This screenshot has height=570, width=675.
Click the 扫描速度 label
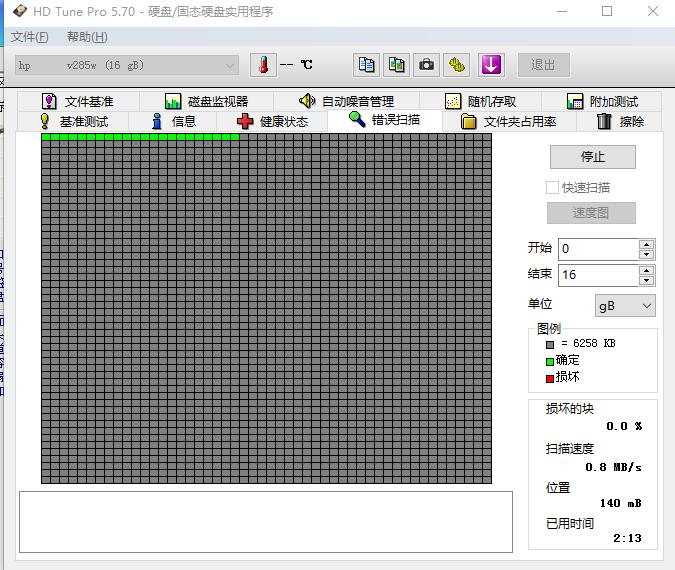point(570,449)
